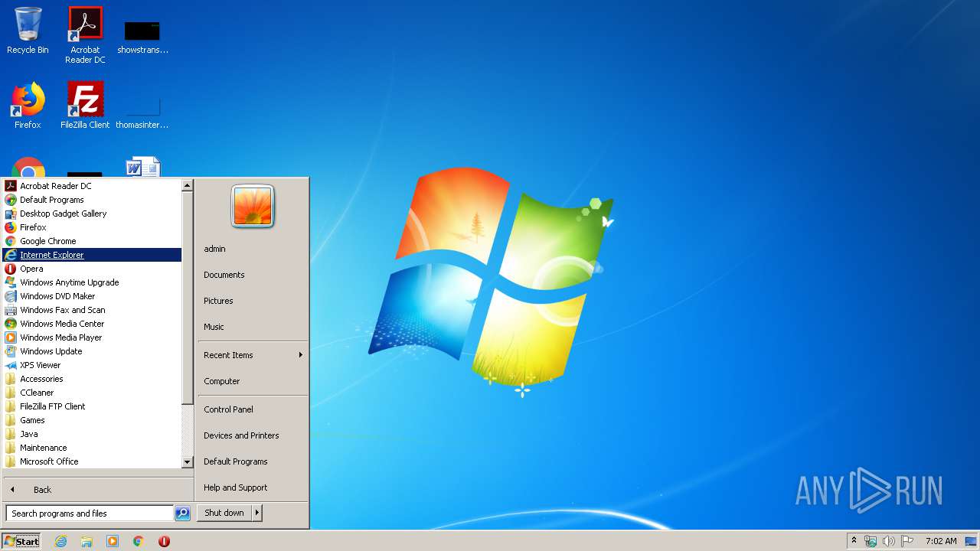
Task: Click Back to return to the main menu
Action: pyautogui.click(x=97, y=490)
